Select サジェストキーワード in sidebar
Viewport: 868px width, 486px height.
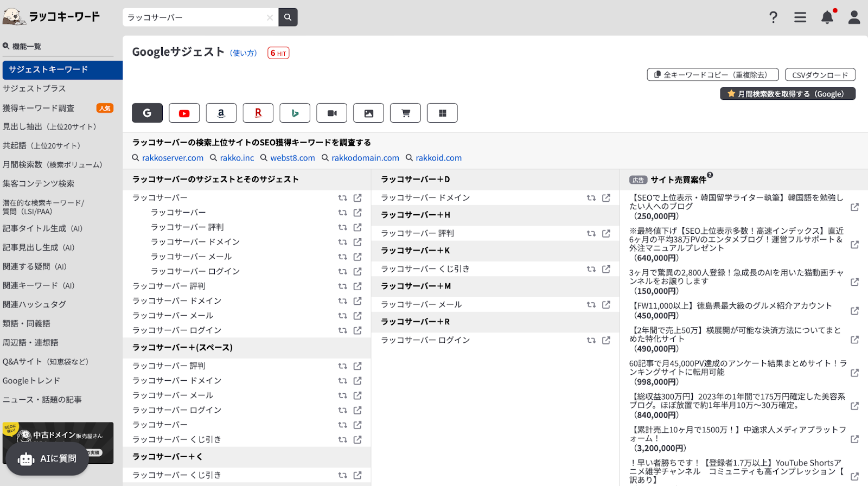pyautogui.click(x=62, y=70)
